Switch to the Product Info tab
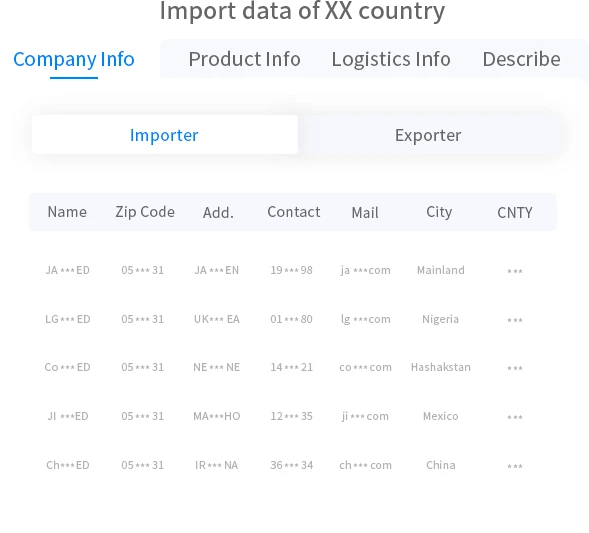 coord(245,59)
